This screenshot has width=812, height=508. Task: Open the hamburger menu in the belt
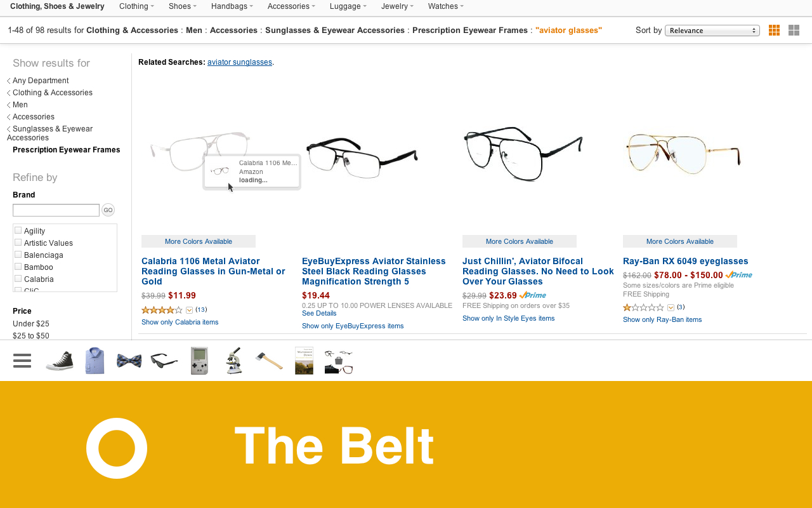22,361
